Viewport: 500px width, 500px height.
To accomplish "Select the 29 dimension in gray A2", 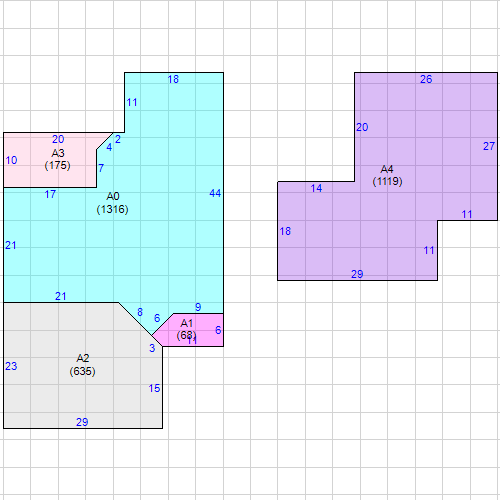I will pos(82,422).
